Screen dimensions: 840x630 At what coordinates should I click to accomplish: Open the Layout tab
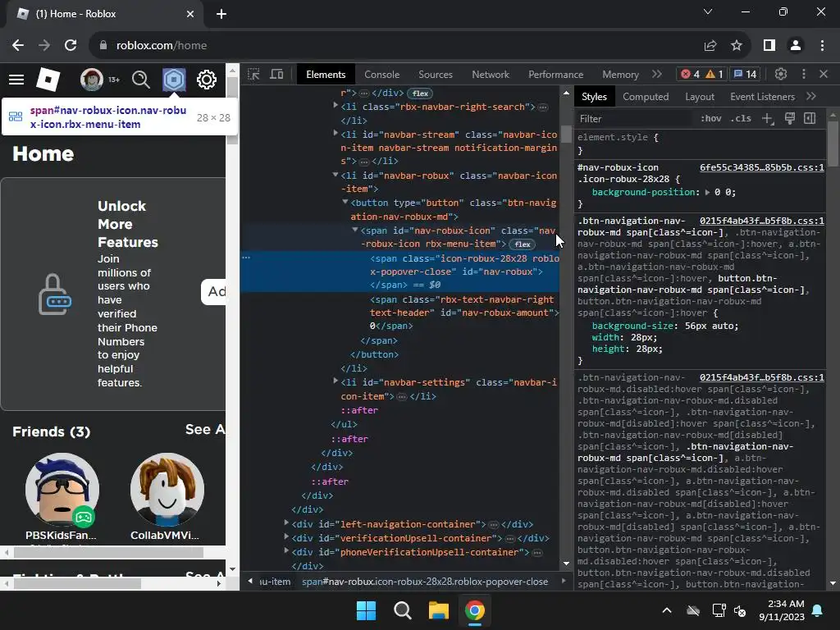(700, 97)
